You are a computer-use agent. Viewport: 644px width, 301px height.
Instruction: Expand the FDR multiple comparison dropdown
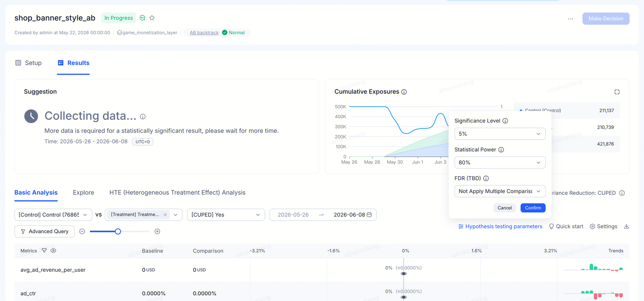pyautogui.click(x=500, y=191)
